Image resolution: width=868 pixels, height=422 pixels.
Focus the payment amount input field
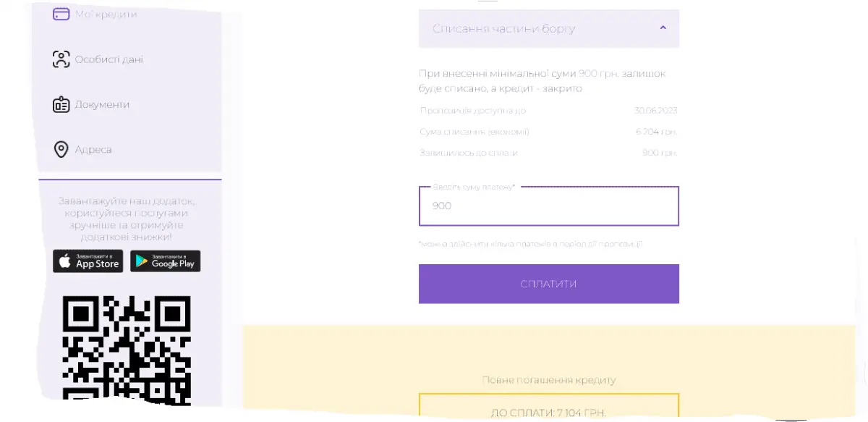tap(548, 206)
